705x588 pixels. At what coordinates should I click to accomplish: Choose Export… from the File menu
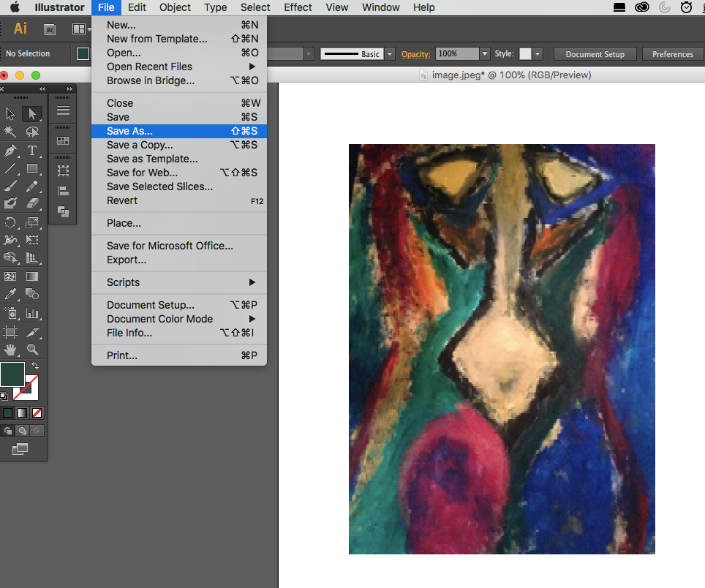point(179,260)
